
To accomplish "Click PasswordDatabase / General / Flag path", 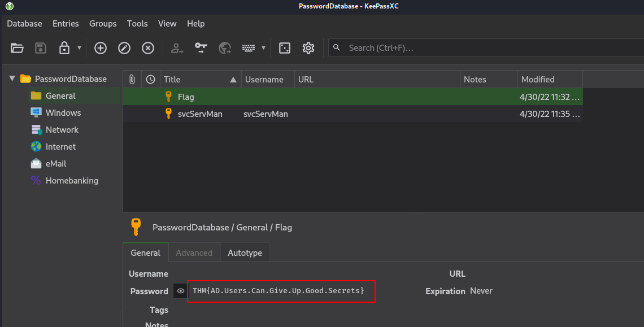I will click(222, 227).
